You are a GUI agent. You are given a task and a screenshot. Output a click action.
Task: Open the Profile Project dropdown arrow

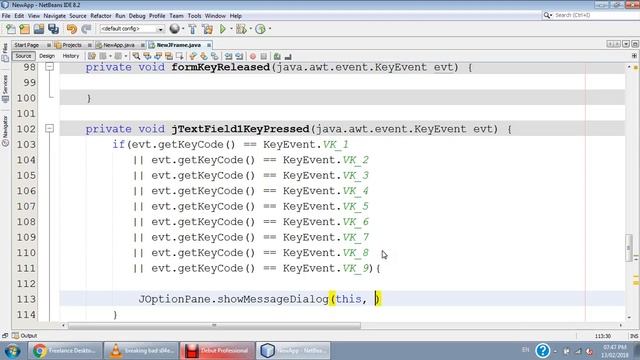click(x=270, y=29)
